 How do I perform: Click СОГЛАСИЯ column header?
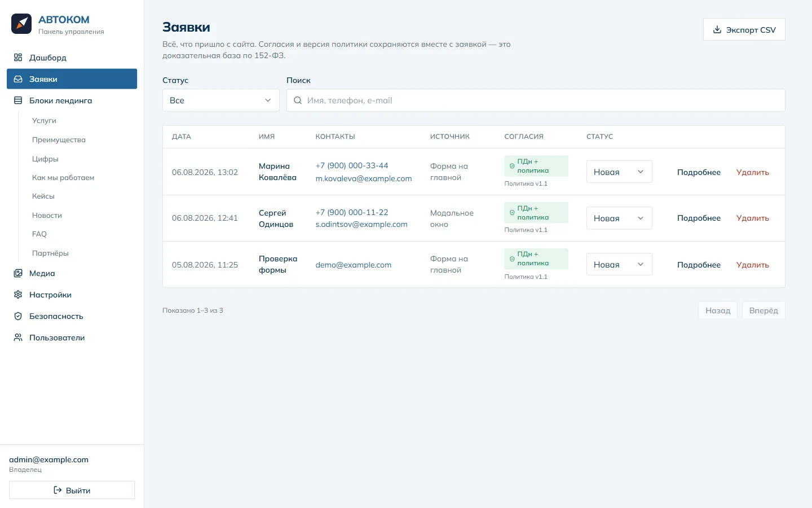pos(524,137)
